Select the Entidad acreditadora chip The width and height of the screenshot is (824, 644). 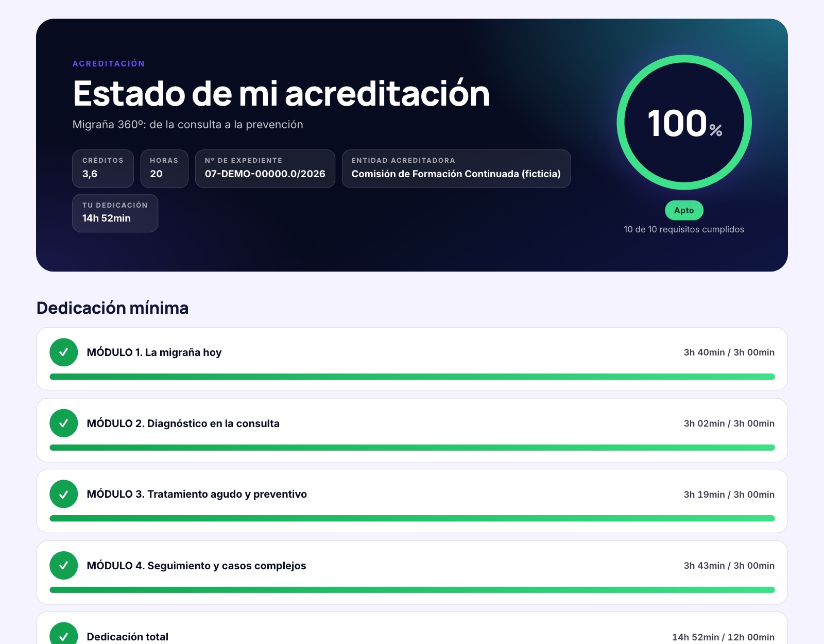tap(456, 168)
